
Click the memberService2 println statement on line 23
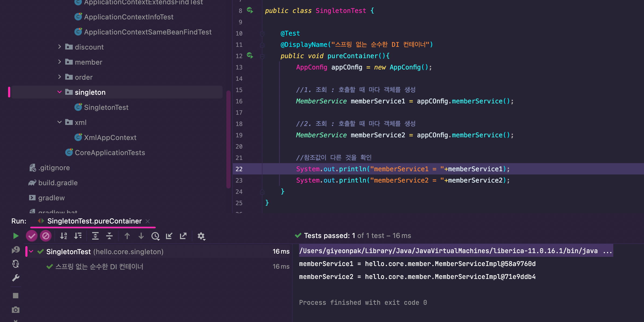coord(403,180)
